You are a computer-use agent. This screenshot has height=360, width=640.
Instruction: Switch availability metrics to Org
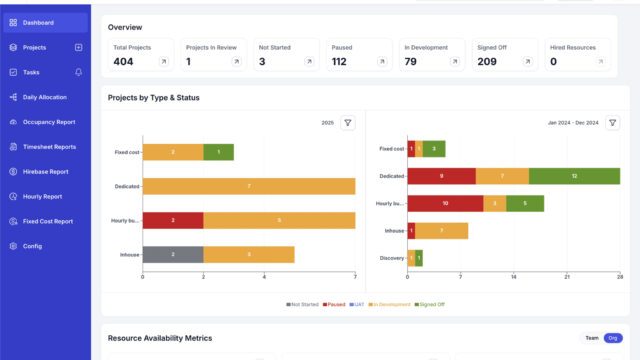pyautogui.click(x=613, y=338)
